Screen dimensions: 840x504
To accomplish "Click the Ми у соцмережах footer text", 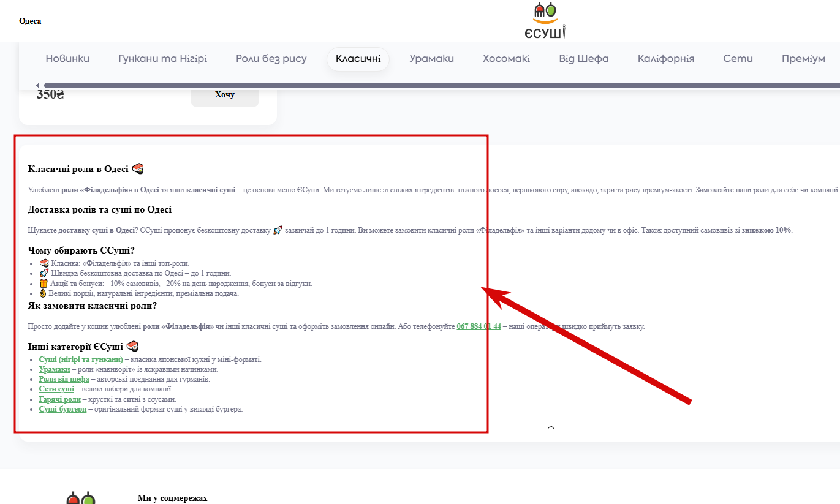I will (173, 498).
